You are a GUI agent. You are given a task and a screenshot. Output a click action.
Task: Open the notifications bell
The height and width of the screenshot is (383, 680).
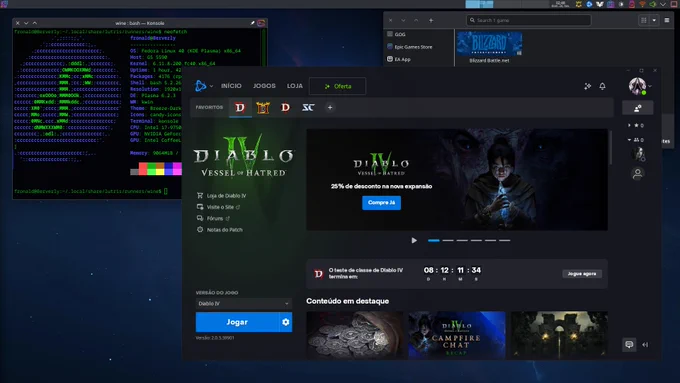[x=602, y=86]
